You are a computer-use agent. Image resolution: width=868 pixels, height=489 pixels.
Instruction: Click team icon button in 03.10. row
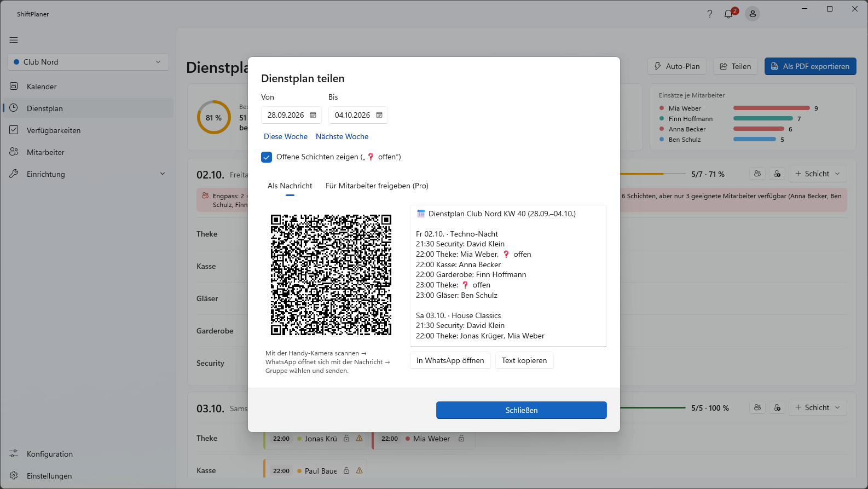757,407
